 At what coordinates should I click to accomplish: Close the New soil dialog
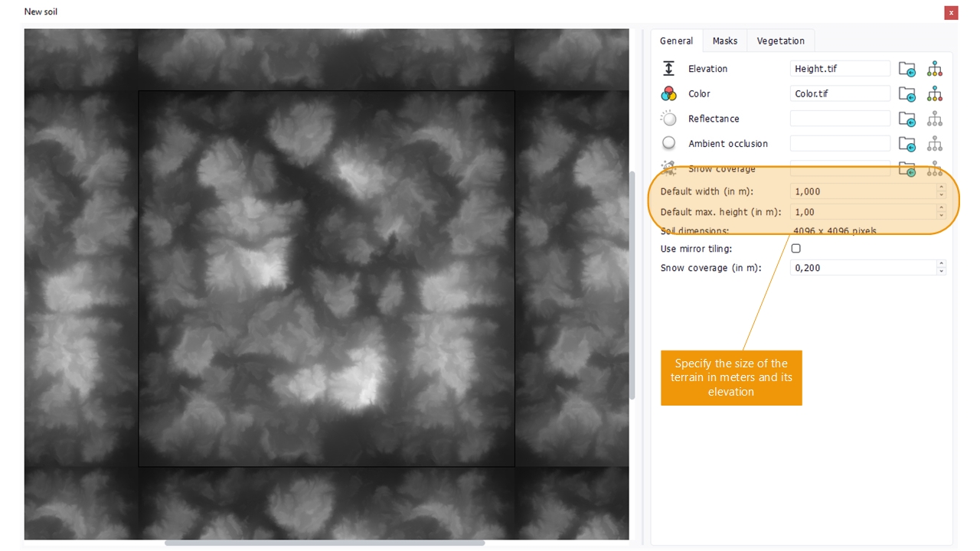coord(950,13)
